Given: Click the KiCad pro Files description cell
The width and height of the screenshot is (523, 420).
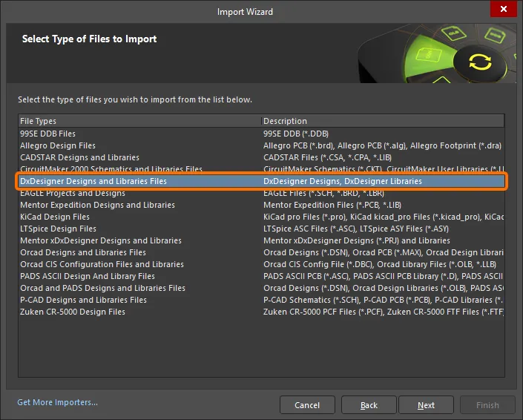Looking at the screenshot, I should (x=384, y=217).
